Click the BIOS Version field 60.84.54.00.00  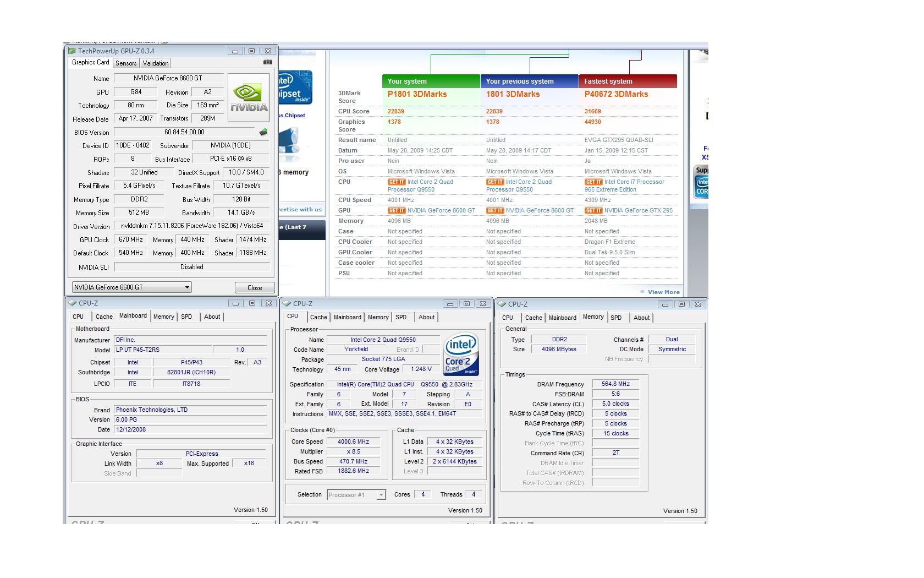[184, 132]
